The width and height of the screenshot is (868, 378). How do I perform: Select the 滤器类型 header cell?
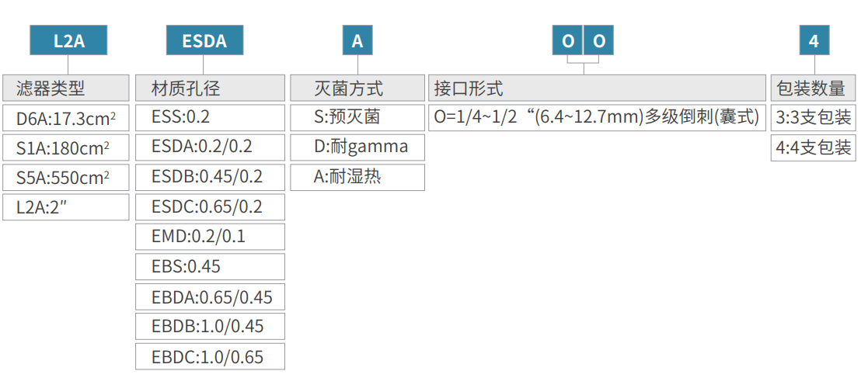(x=65, y=88)
